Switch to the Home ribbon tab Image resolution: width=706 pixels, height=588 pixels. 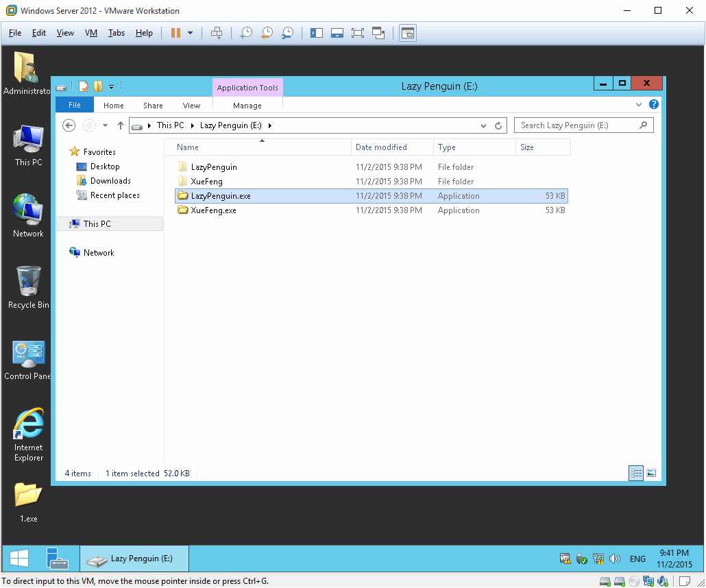tap(114, 106)
